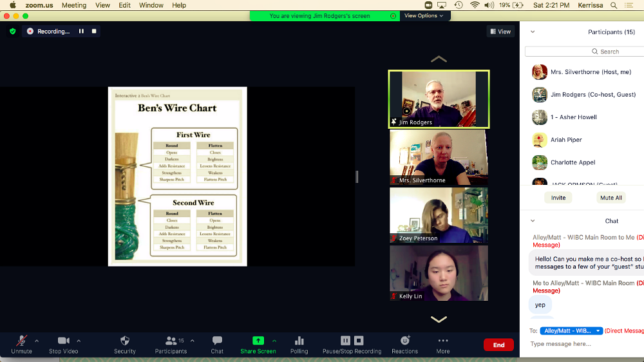Click the Time Machine clock icon
Image resolution: width=644 pixels, height=362 pixels.
459,5
